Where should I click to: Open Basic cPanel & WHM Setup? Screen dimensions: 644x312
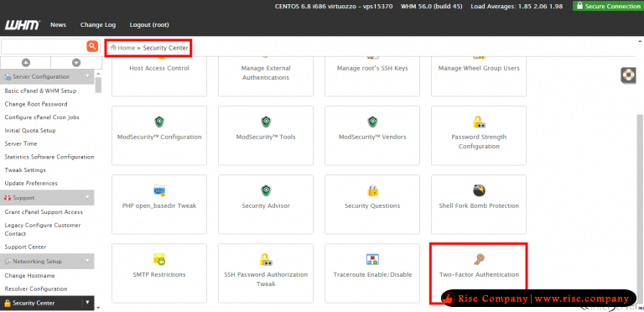click(x=40, y=91)
